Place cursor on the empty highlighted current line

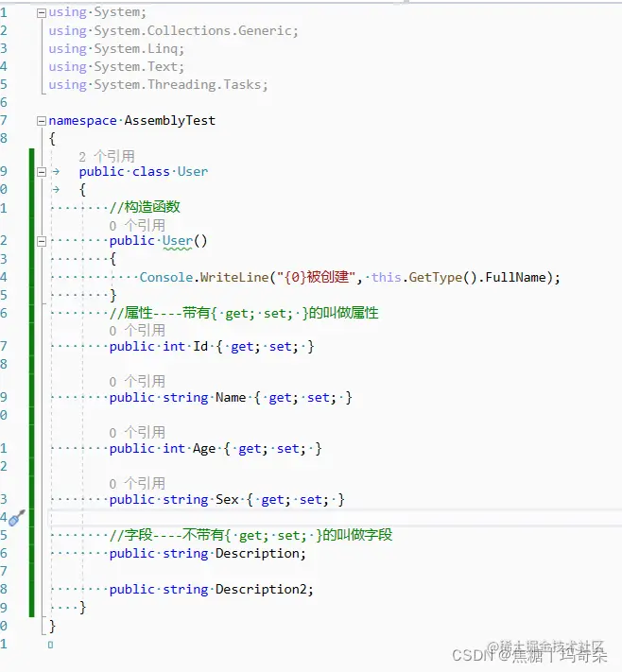pos(335,517)
